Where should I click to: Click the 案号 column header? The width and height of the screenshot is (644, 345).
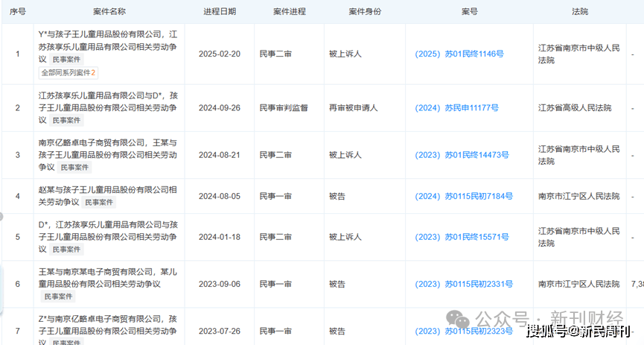point(469,12)
